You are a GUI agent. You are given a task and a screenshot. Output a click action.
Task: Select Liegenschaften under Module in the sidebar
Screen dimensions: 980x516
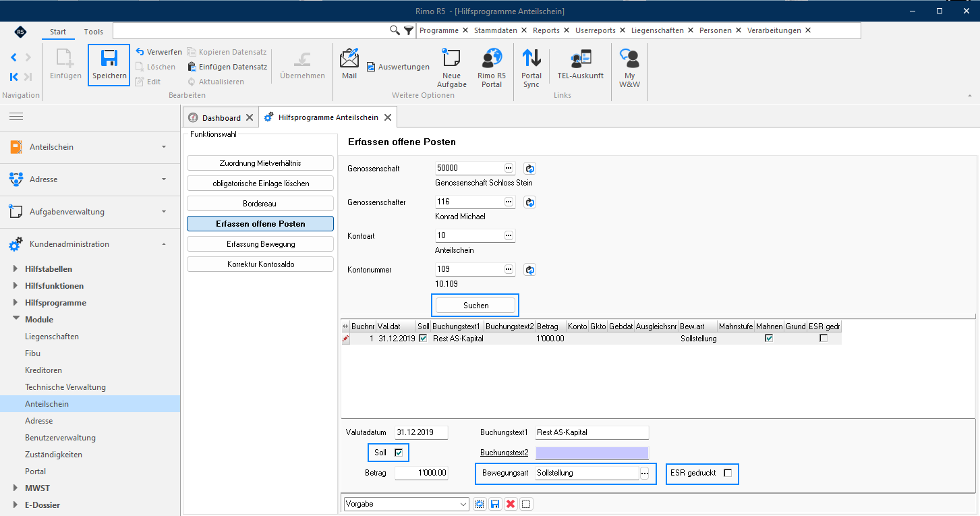[52, 337]
